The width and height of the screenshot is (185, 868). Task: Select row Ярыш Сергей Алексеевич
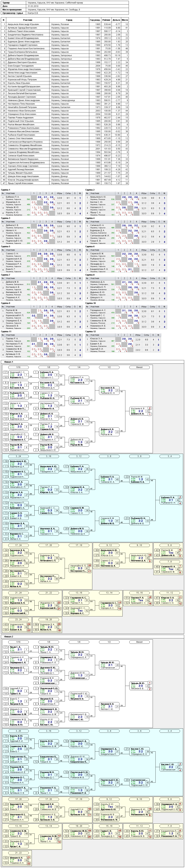pos(65,183)
